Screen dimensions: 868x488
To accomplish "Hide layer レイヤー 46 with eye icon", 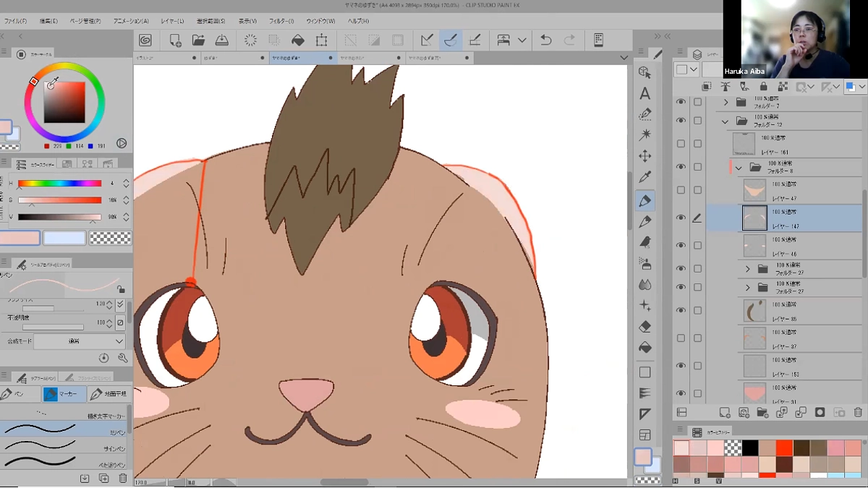I will (x=681, y=246).
